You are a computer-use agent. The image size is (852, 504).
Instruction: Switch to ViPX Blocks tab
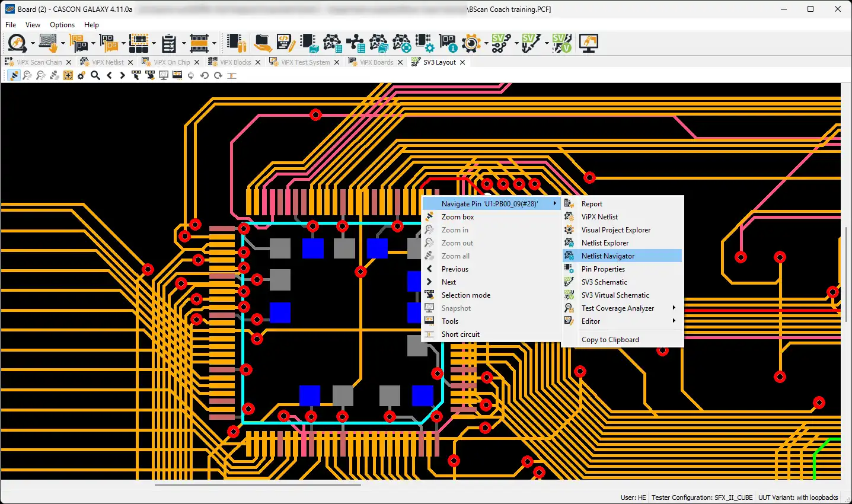(x=235, y=62)
